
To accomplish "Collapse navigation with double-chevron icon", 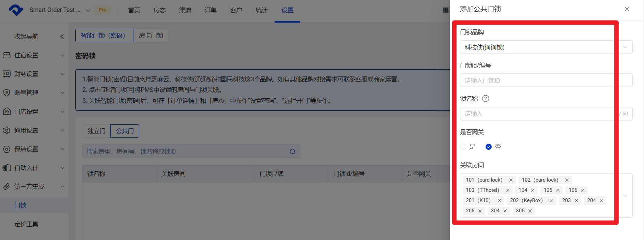I will point(62,36).
